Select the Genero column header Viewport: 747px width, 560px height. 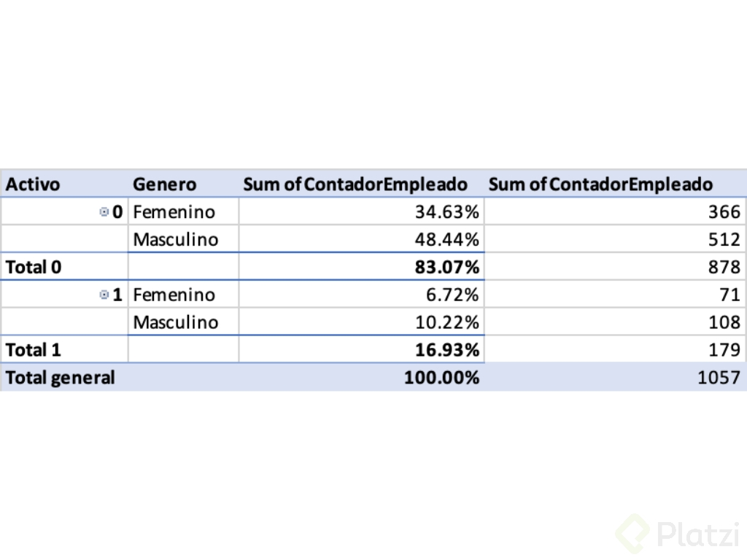coord(164,184)
